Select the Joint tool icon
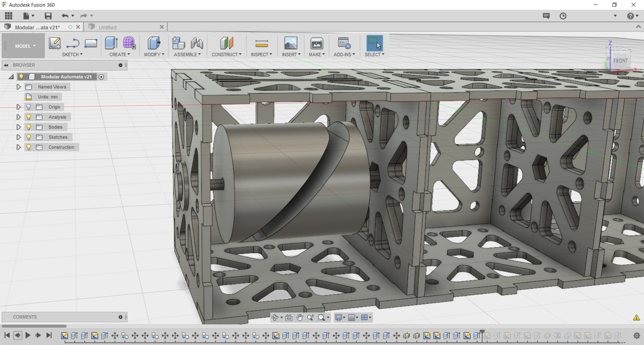 click(197, 43)
